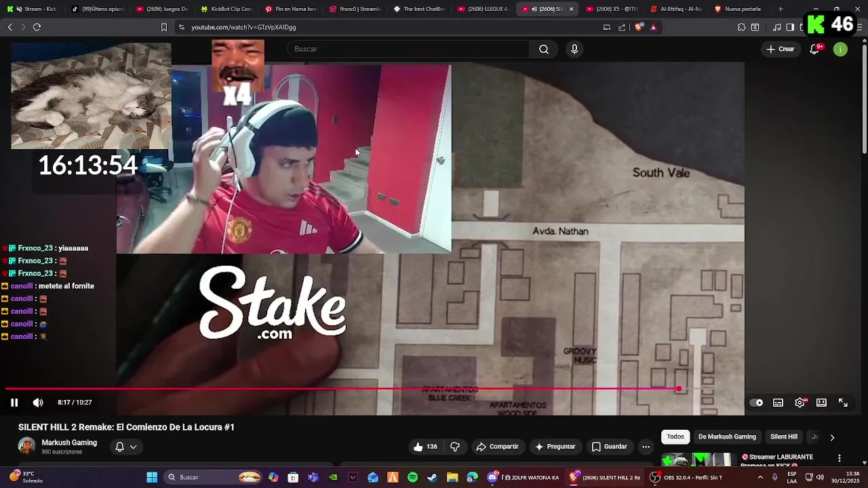Switch to The best ChatBot tab

[420, 9]
